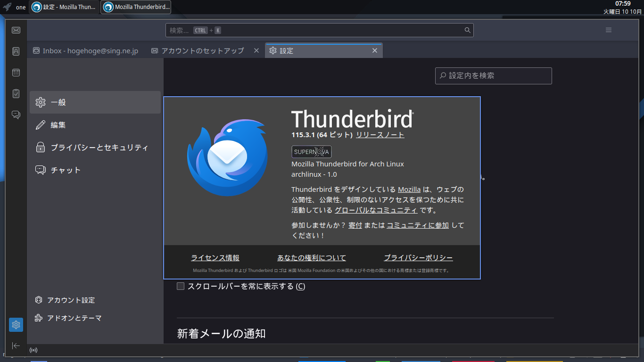Open チャット settings category
Viewport: 644px width, 362px height.
click(95, 170)
